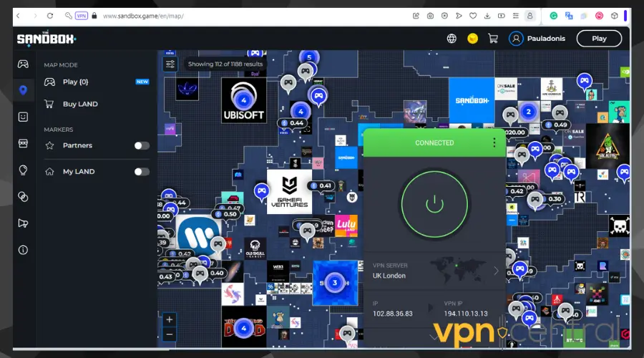Click the VPN badge in address bar
The image size is (644, 358).
(82, 16)
